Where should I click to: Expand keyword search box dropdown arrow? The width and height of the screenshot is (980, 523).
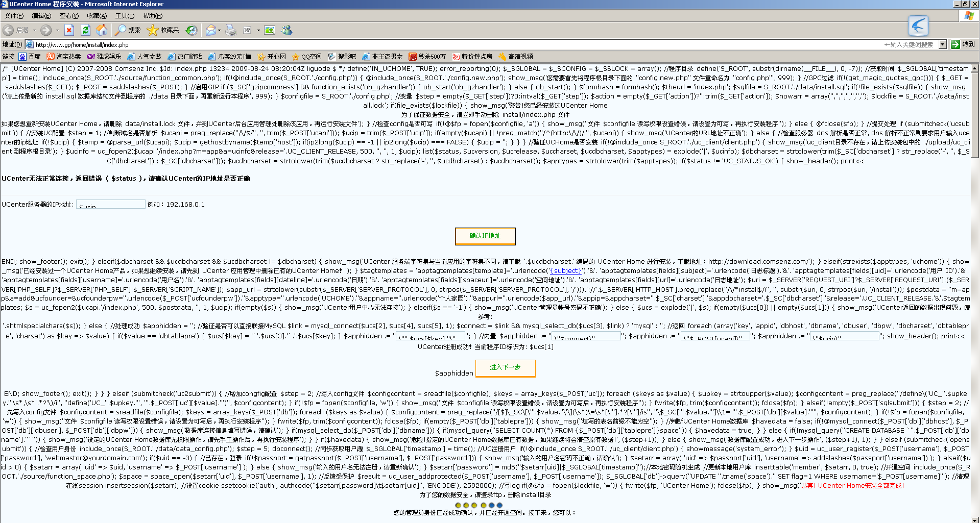point(943,44)
